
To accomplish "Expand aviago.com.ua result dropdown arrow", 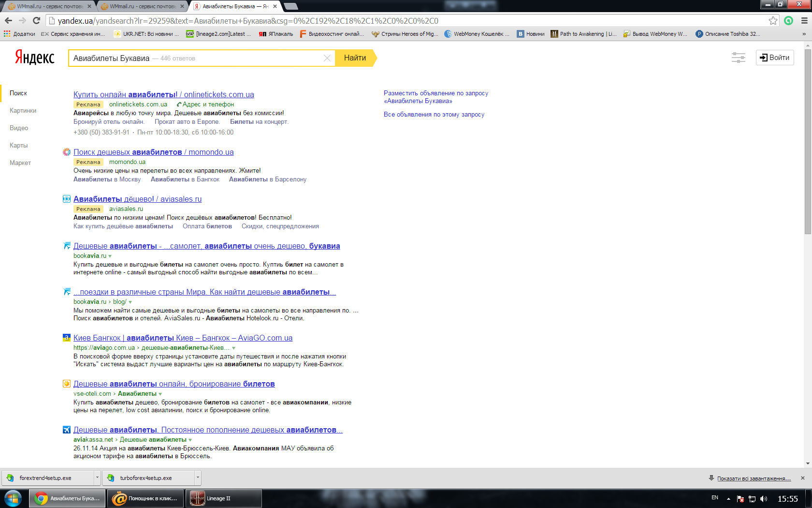I will 234,348.
